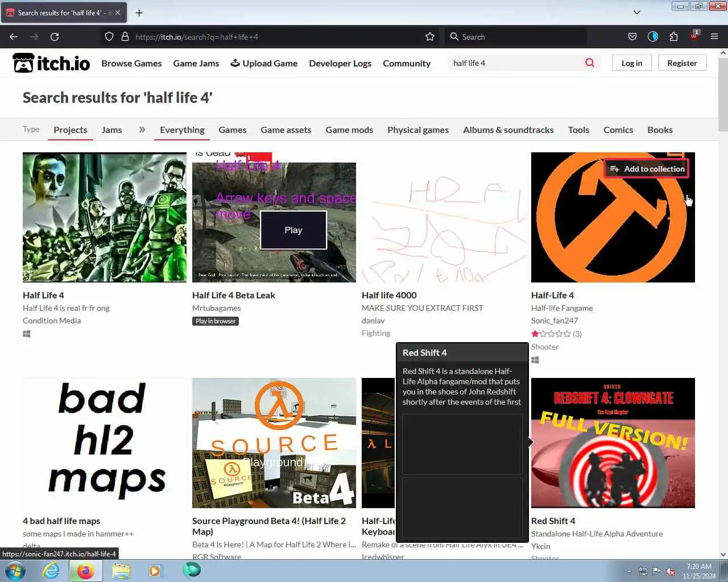Select the Jams type tab
The width and height of the screenshot is (728, 582).
(x=112, y=130)
